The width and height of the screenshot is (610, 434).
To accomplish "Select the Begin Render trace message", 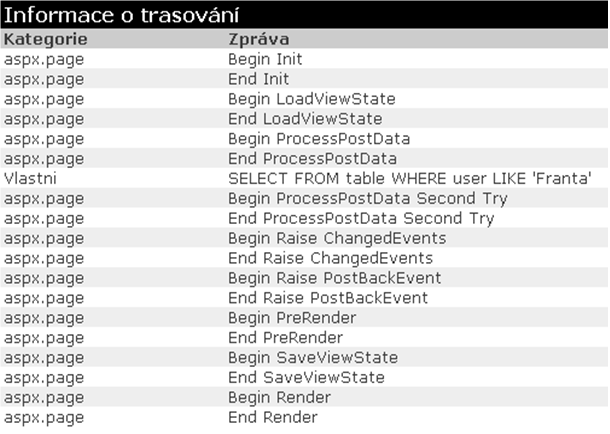I will (279, 397).
